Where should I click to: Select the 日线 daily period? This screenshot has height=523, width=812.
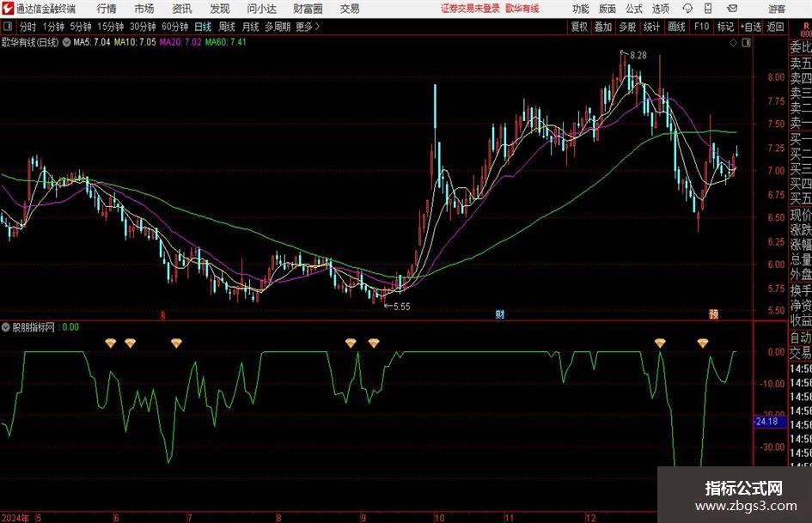(203, 27)
